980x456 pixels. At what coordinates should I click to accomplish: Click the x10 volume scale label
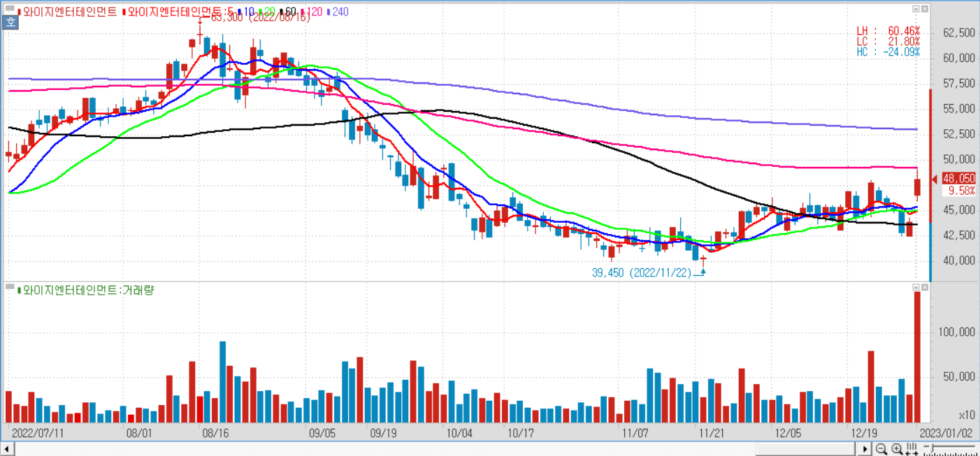pyautogui.click(x=967, y=414)
